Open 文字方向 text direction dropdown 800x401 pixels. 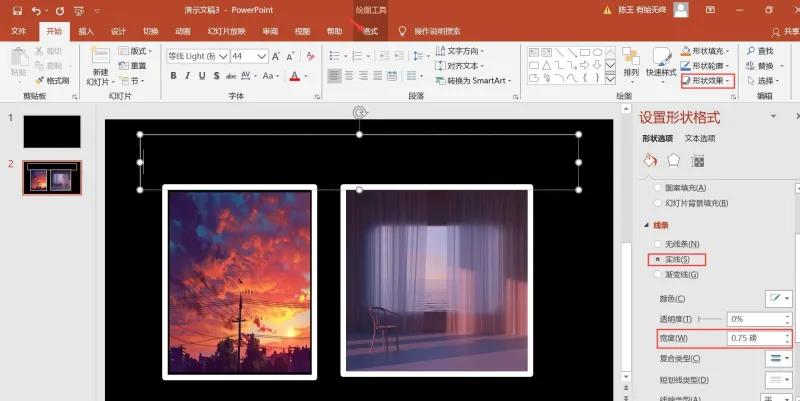(x=460, y=51)
